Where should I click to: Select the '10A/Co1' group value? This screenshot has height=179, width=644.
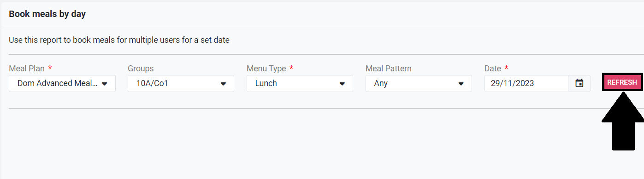click(x=150, y=83)
